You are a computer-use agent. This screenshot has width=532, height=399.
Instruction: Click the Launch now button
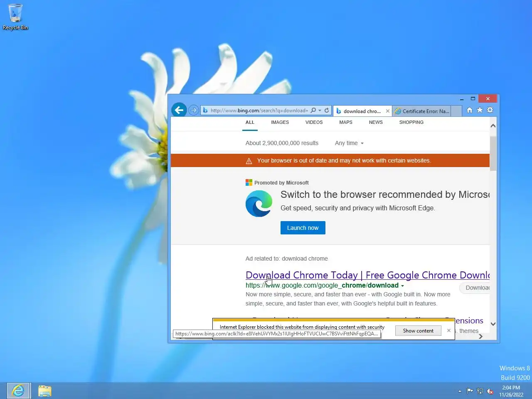coord(303,228)
